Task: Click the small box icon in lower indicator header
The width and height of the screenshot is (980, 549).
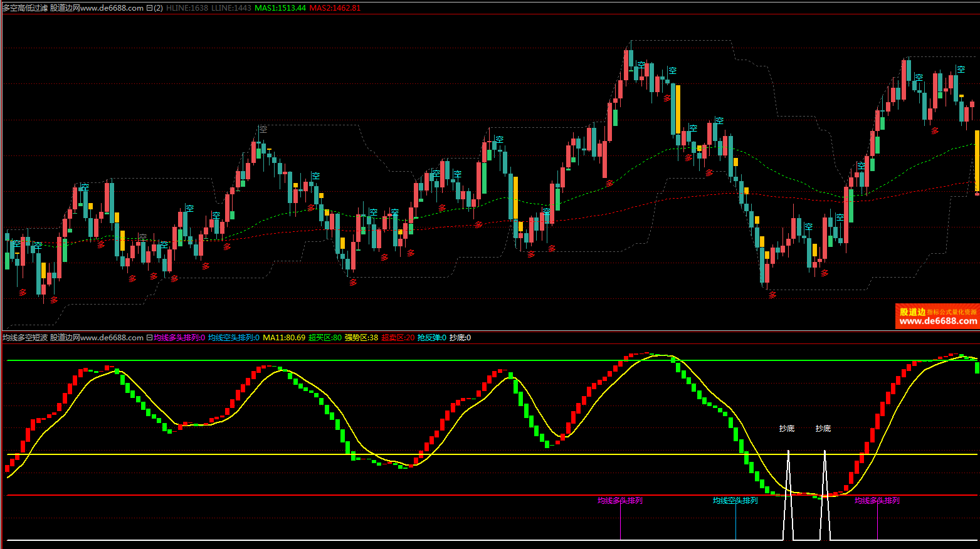Action: tap(149, 338)
